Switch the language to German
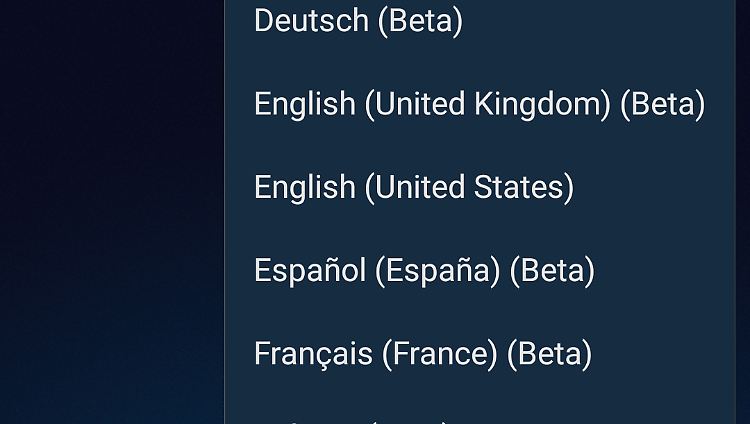The image size is (750, 424). 358,21
